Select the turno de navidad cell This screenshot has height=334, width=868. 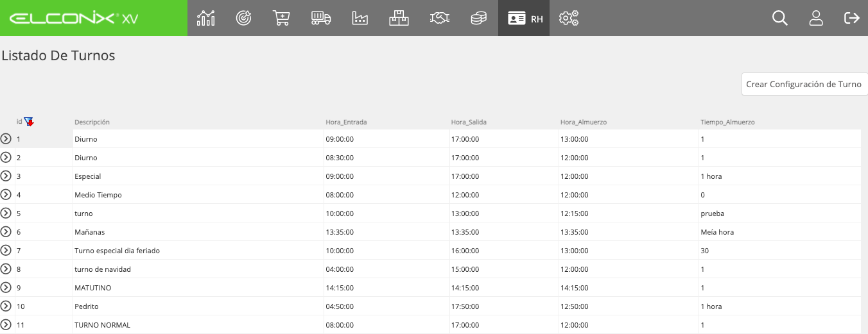198,269
